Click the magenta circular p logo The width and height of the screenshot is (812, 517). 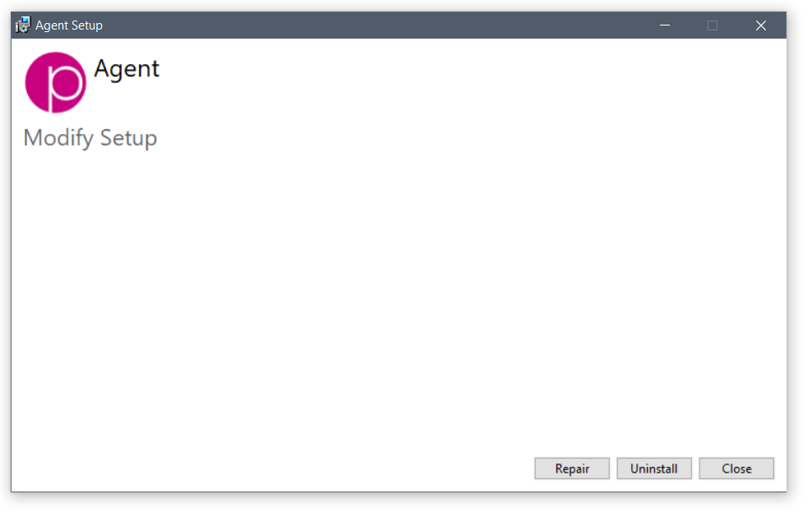(55, 82)
